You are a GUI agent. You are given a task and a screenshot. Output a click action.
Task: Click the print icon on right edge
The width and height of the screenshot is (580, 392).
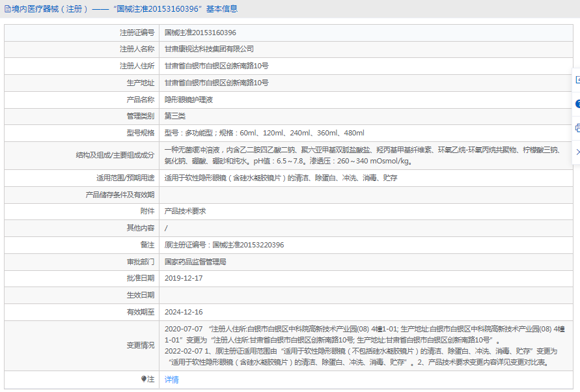tap(577, 128)
